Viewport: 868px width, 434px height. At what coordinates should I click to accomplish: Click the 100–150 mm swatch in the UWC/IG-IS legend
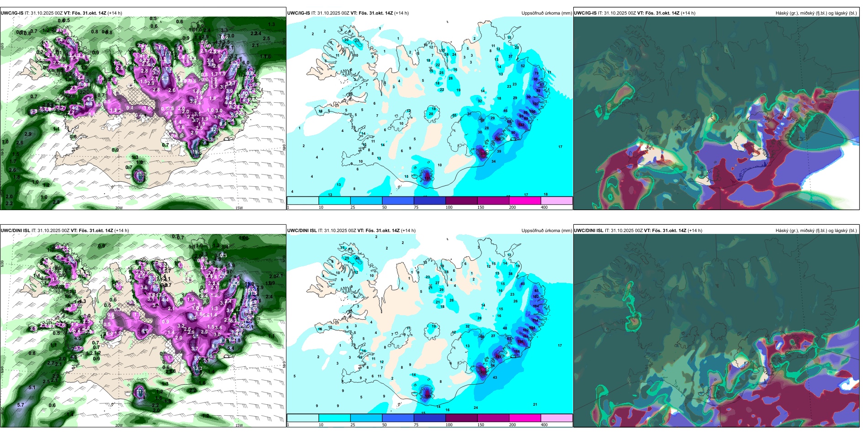461,201
